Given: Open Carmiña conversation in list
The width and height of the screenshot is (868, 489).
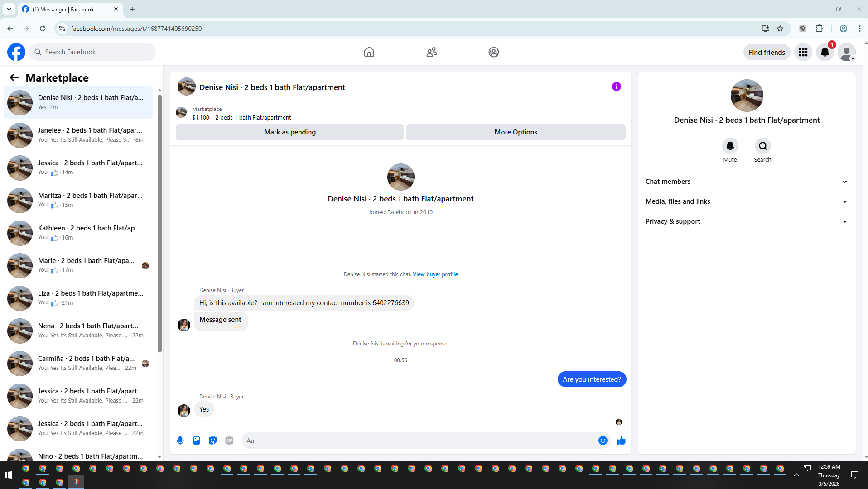Looking at the screenshot, I should pos(78,364).
